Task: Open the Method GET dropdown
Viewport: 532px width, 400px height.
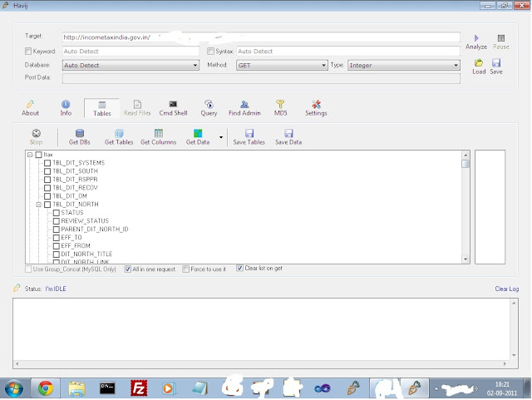Action: point(282,65)
